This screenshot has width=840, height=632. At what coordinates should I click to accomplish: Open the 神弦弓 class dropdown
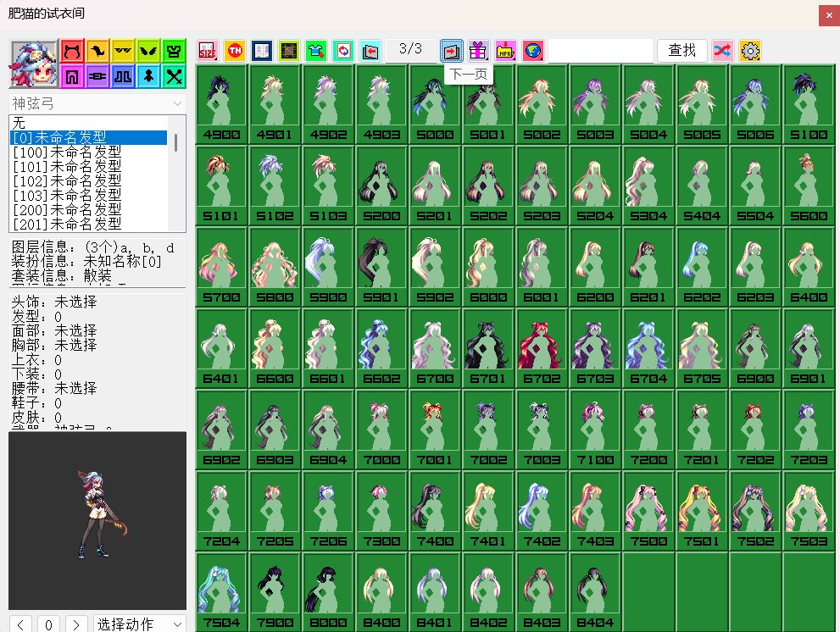click(97, 103)
